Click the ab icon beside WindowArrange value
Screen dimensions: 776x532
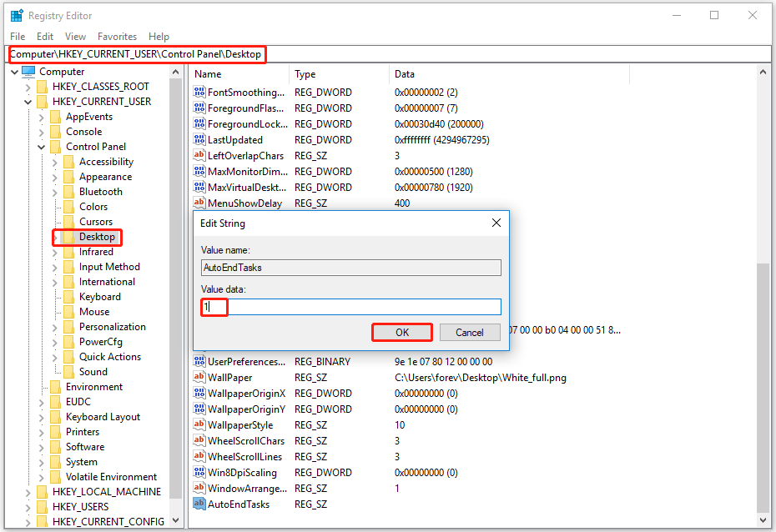point(199,488)
